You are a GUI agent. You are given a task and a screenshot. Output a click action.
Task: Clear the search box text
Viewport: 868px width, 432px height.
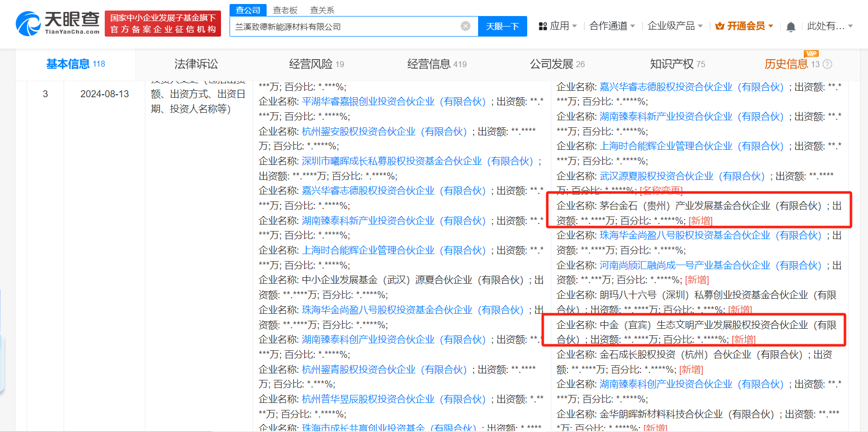point(466,26)
